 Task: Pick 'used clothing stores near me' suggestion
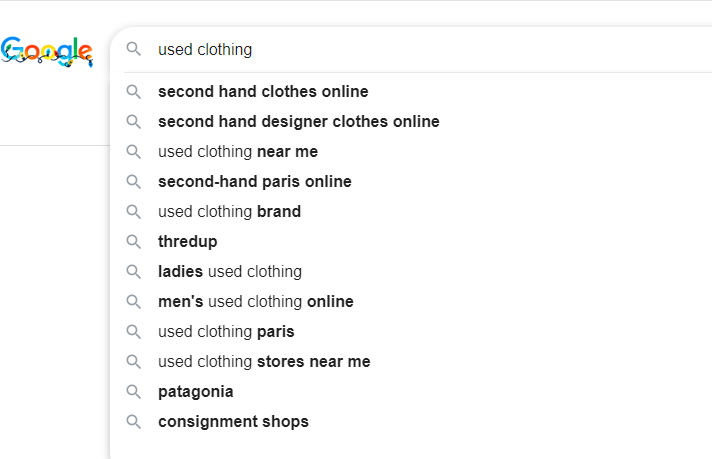264,362
